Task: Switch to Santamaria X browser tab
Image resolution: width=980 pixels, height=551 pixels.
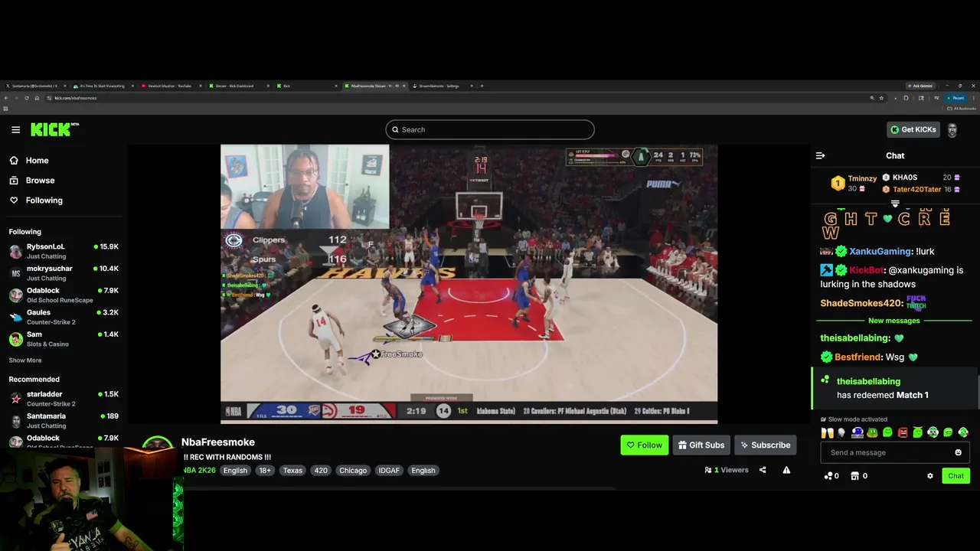Action: click(x=34, y=86)
